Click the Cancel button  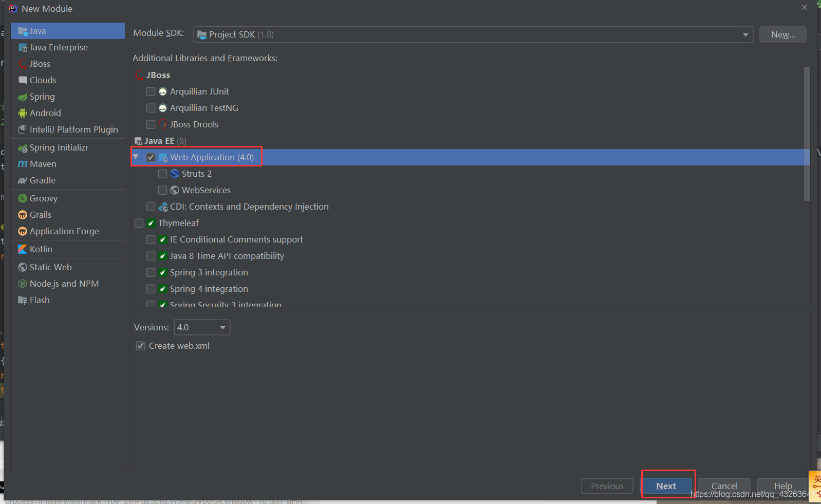[x=724, y=486]
